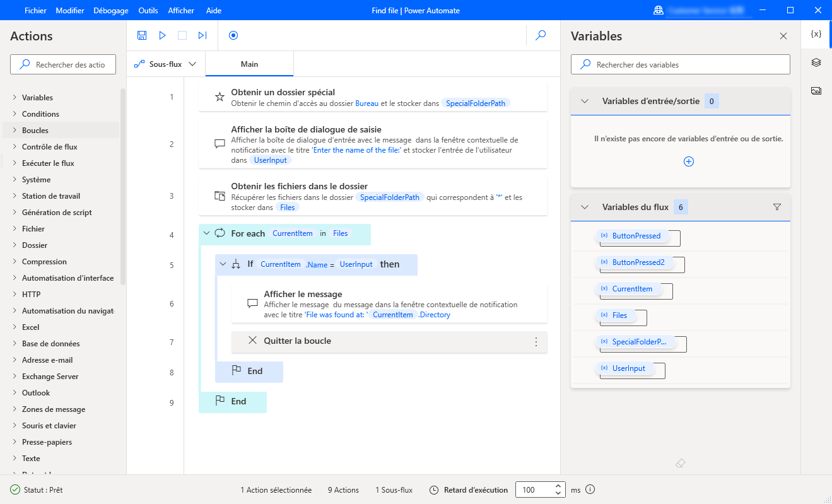Open the Fichier menu

[x=35, y=11]
